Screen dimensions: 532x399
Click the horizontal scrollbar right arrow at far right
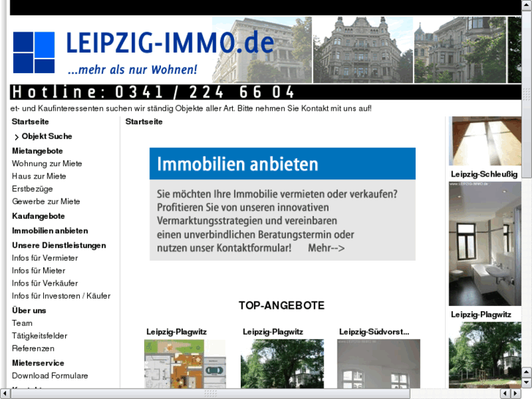pyautogui.click(x=516, y=394)
